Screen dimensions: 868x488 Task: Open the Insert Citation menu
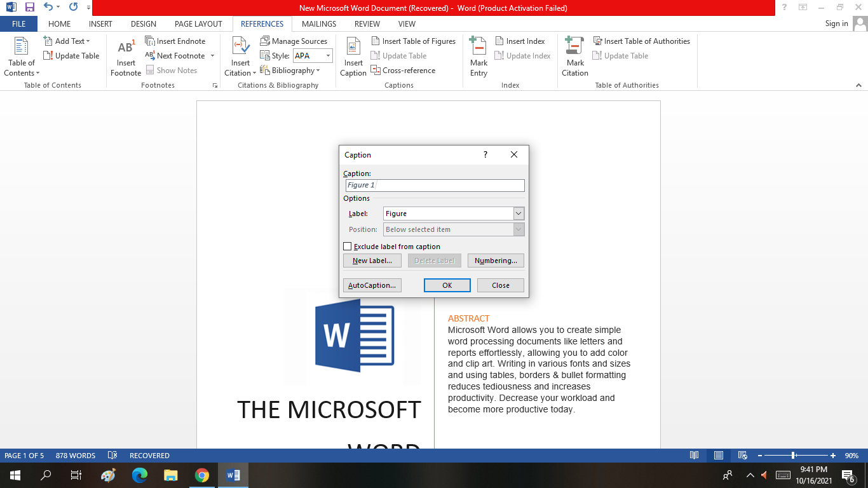[240, 57]
